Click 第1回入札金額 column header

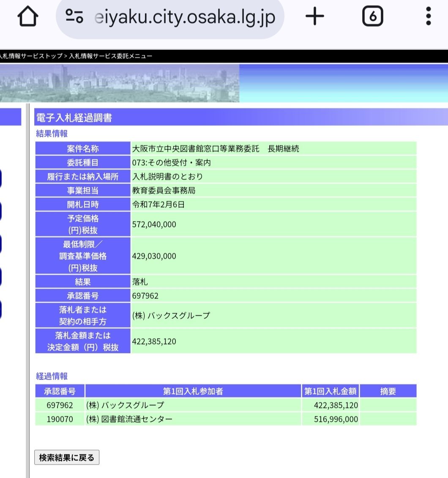(331, 391)
